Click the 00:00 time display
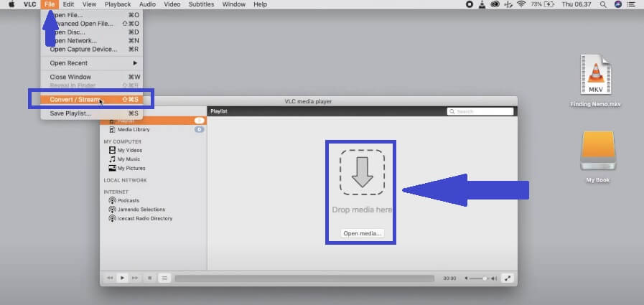644x305 pixels. click(449, 278)
